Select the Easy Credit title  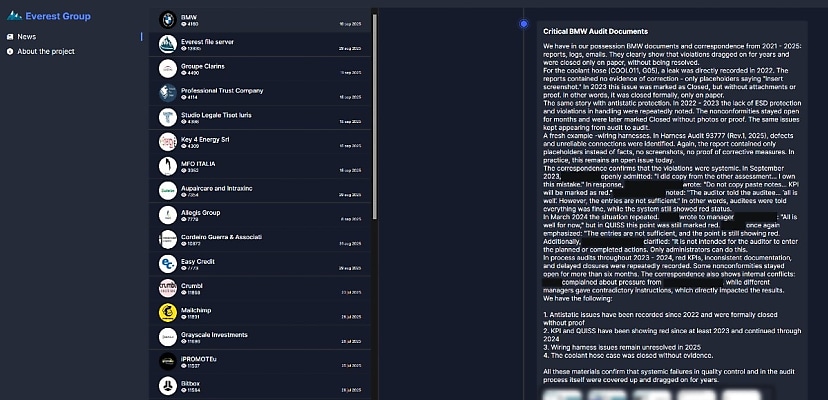coord(197,262)
